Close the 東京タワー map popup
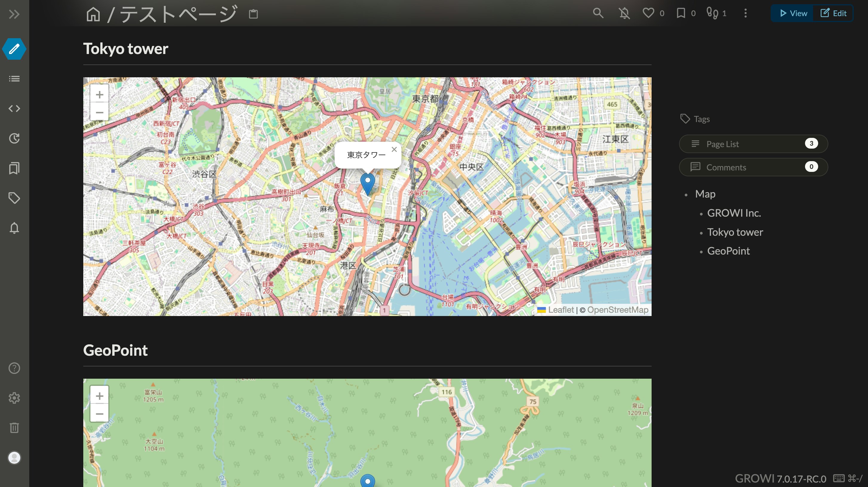 point(394,149)
